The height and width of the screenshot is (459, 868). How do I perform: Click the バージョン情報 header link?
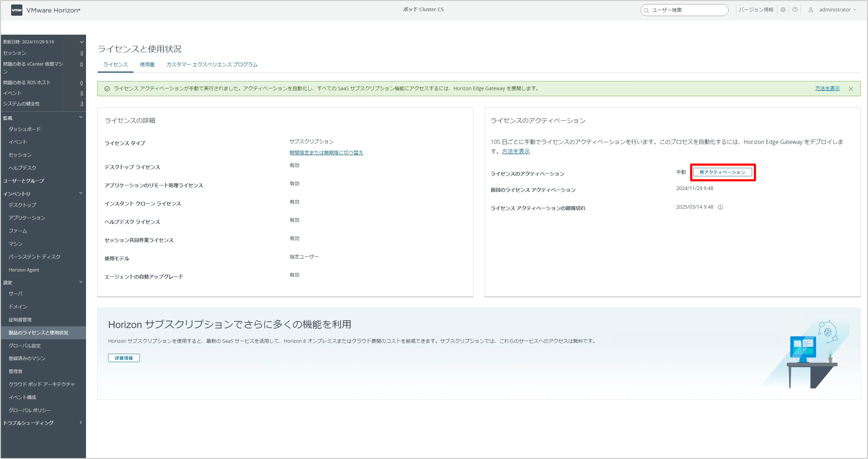pos(756,10)
